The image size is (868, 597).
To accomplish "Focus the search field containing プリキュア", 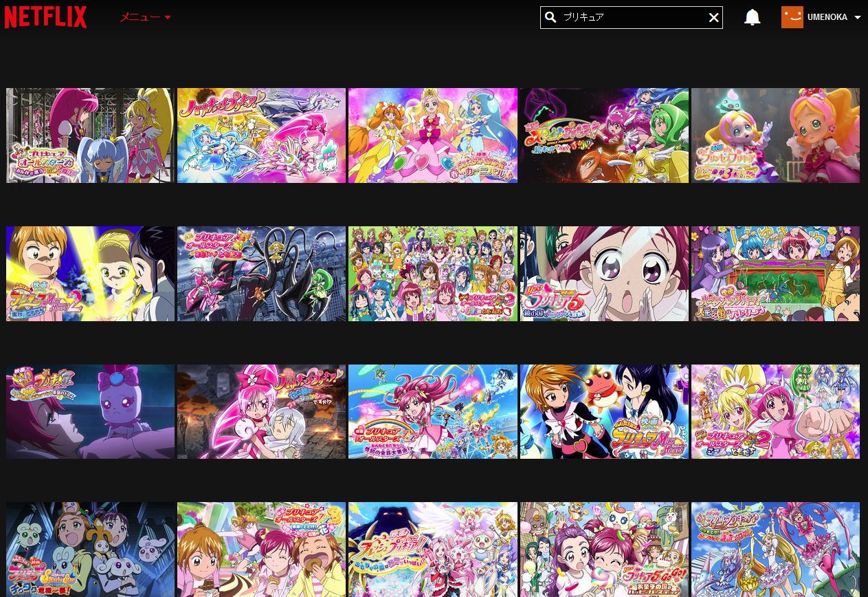I will (632, 17).
